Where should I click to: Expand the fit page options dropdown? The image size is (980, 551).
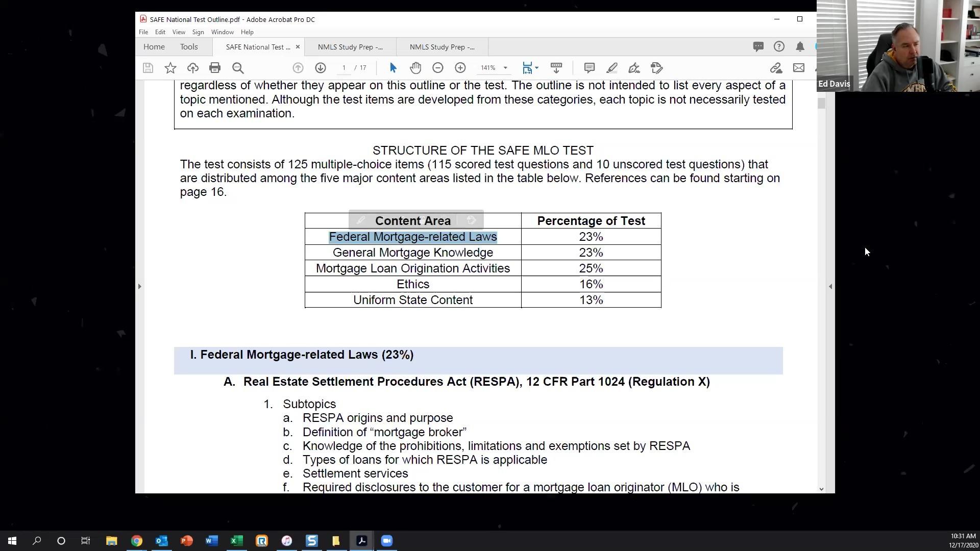pyautogui.click(x=536, y=68)
